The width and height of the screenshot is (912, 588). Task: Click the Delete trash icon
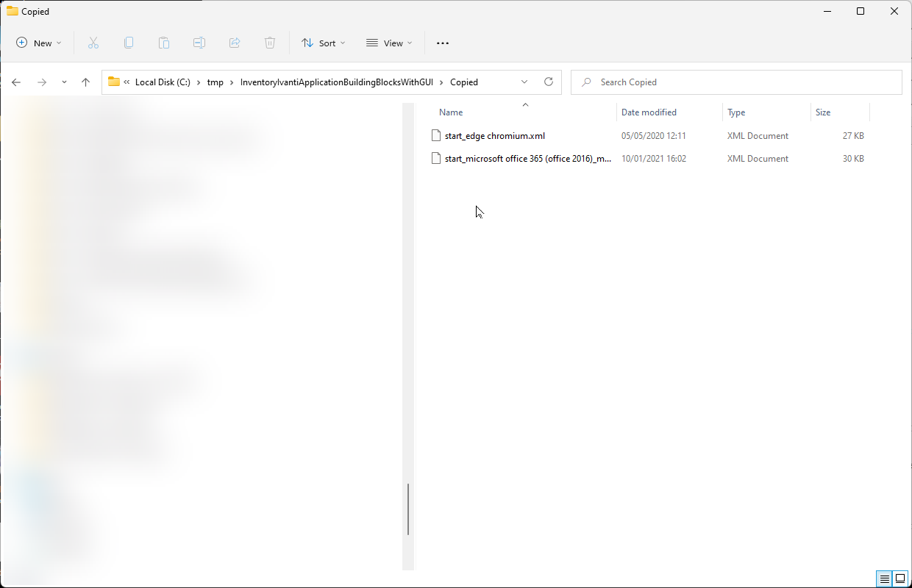pyautogui.click(x=270, y=43)
